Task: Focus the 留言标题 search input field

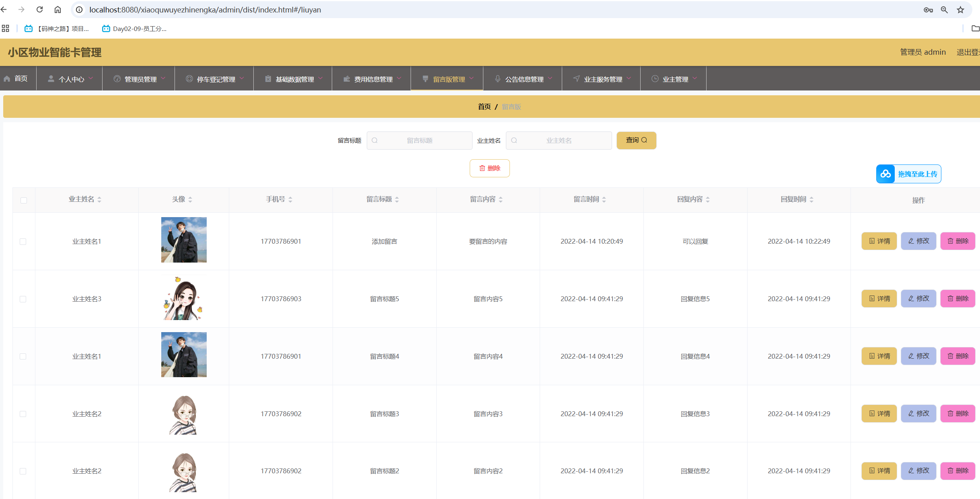Action: [x=419, y=140]
